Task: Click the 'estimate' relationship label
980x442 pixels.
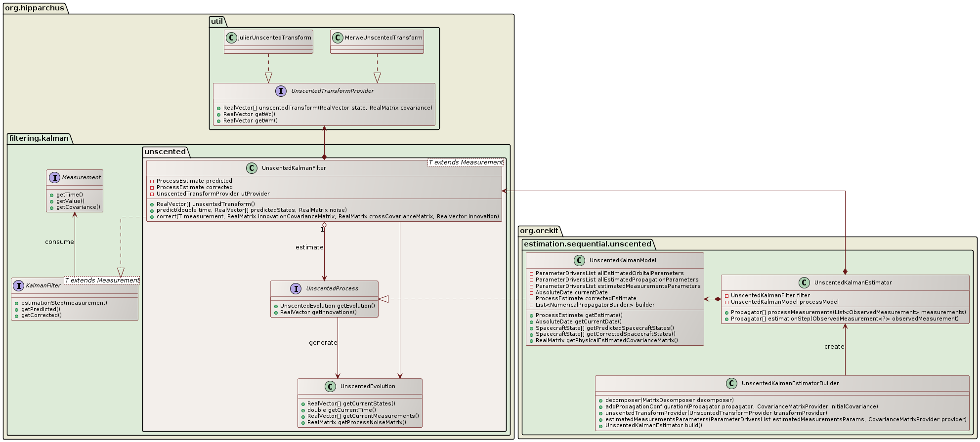Action: (309, 247)
